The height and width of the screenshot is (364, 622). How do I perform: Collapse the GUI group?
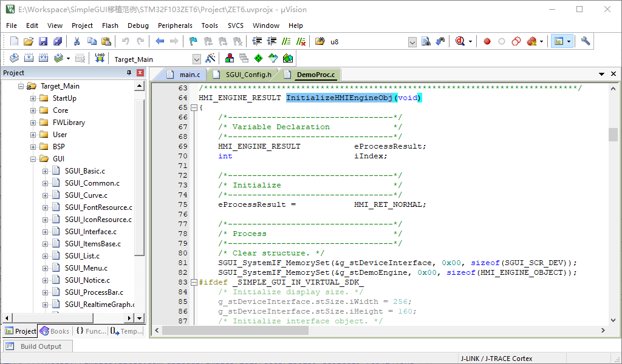pyautogui.click(x=33, y=159)
